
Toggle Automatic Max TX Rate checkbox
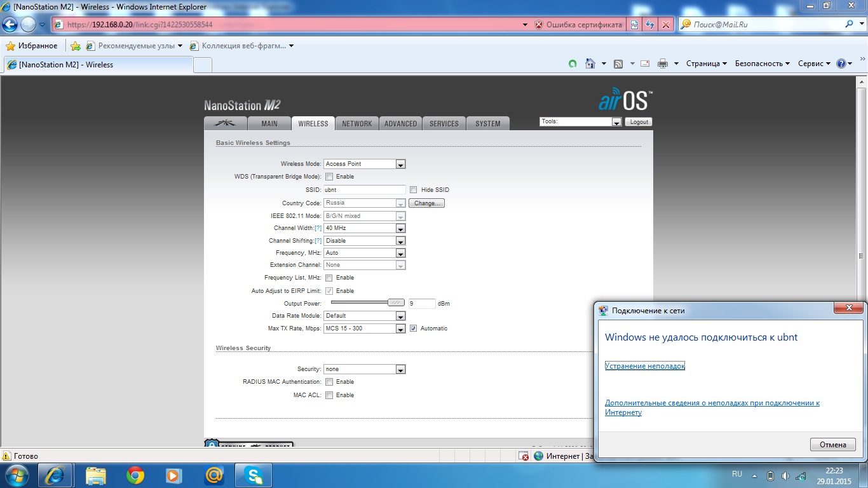point(414,329)
